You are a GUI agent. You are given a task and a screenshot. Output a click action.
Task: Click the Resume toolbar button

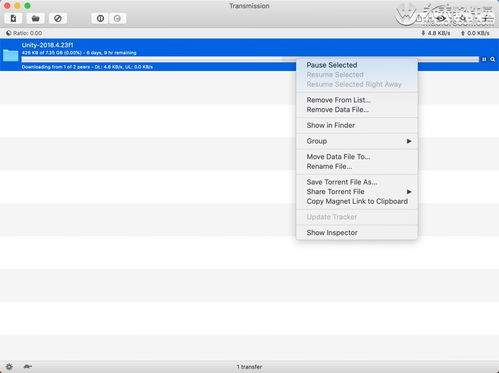pos(117,18)
